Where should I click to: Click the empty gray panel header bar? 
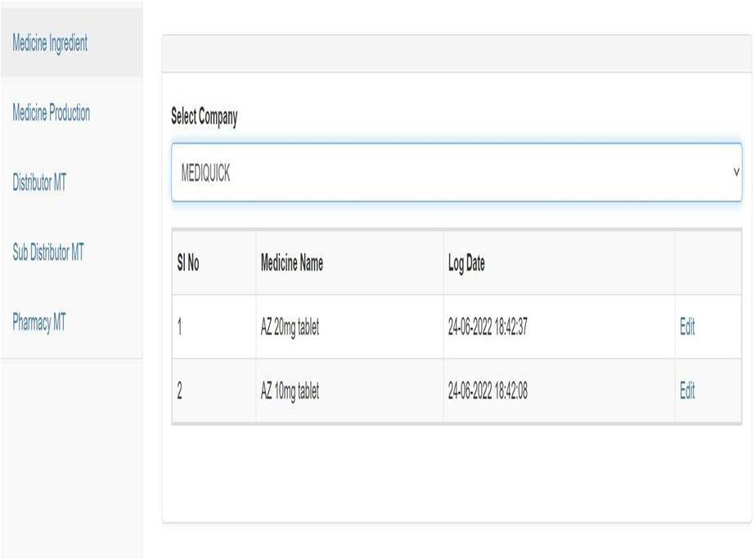click(457, 53)
